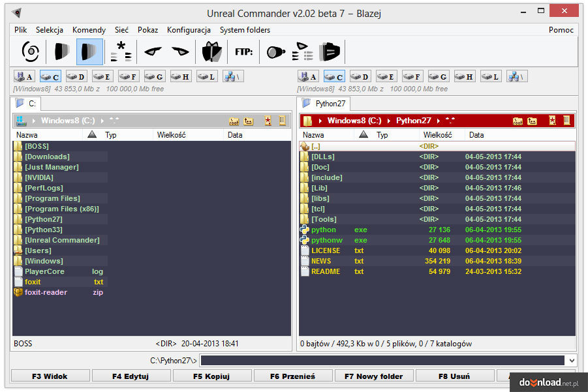This screenshot has height=392, width=588.
Task: Expand arrow after Python27 in right path
Action: 438,121
